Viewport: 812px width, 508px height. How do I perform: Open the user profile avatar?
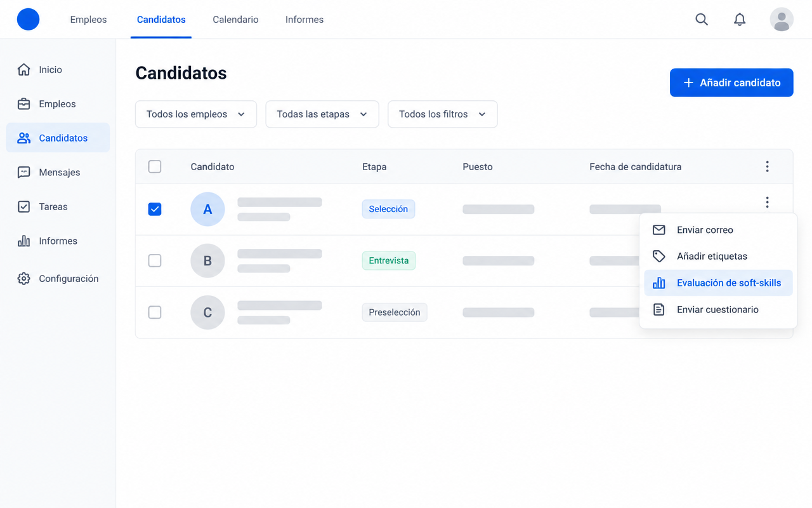pos(782,20)
